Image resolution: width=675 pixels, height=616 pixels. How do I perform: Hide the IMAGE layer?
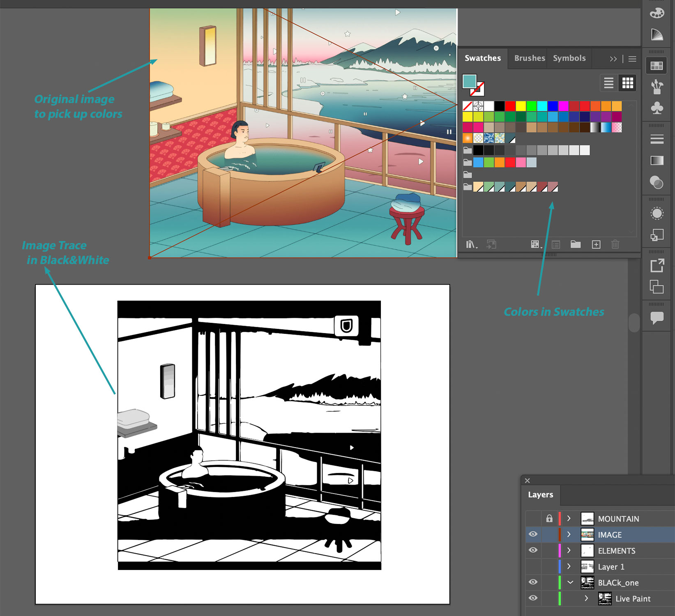pyautogui.click(x=533, y=534)
